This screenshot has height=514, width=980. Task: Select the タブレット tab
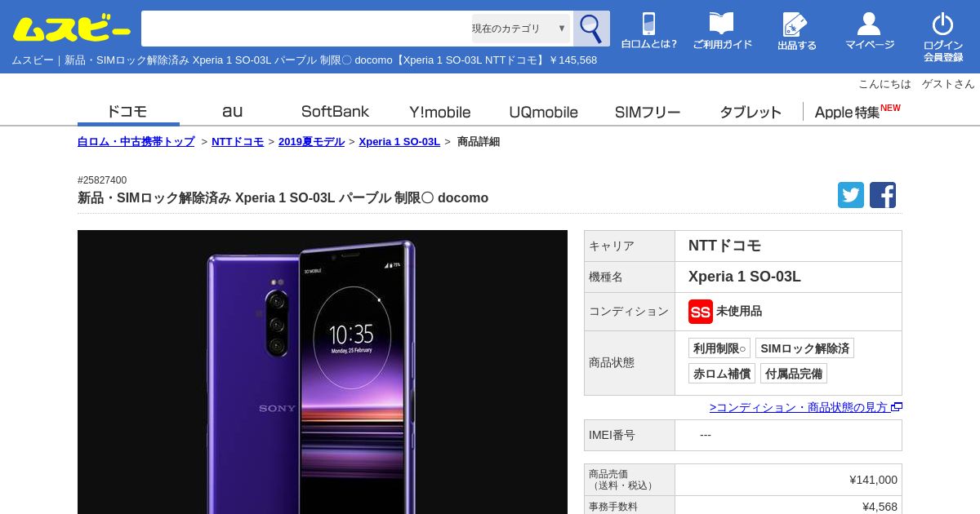click(x=751, y=112)
